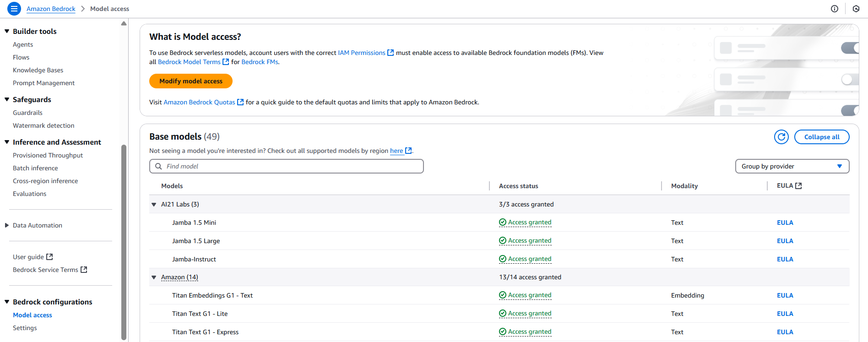Open Watermark detection page
Viewport: 868px width, 342px height.
43,125
